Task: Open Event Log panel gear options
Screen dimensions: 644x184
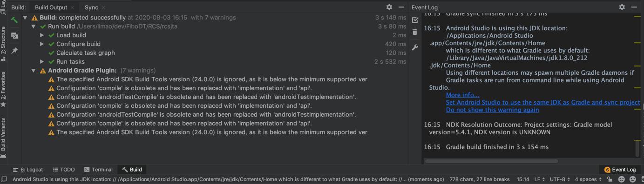Action: point(622,7)
